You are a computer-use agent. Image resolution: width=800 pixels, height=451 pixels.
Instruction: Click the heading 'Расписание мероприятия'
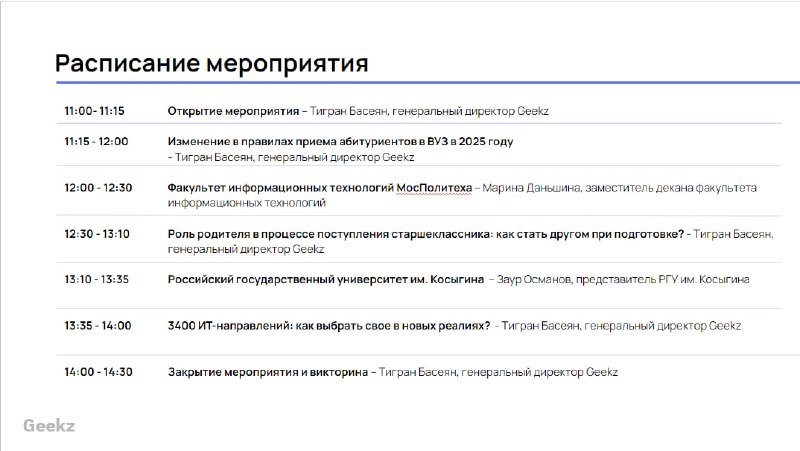click(x=211, y=64)
